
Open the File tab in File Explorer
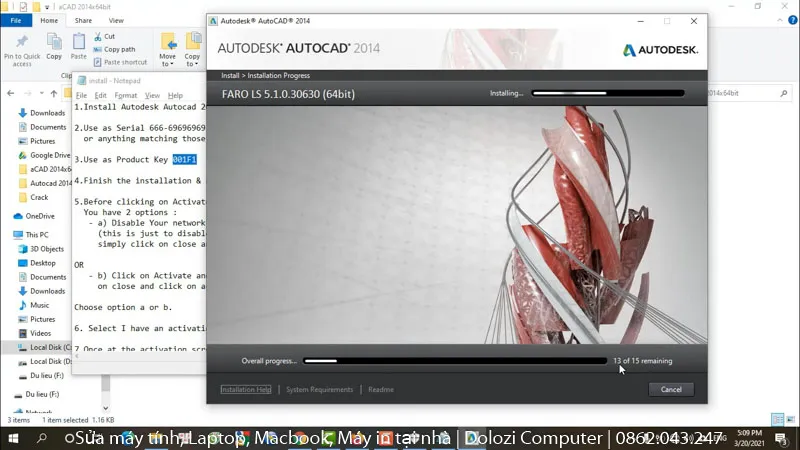[16, 20]
